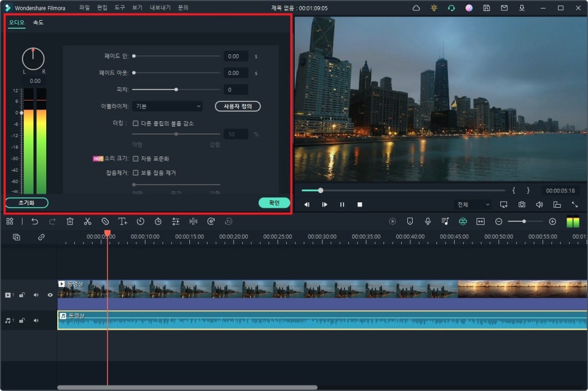Select the audio clip on the music track
Viewport: 588px width, 391px height.
click(322, 320)
